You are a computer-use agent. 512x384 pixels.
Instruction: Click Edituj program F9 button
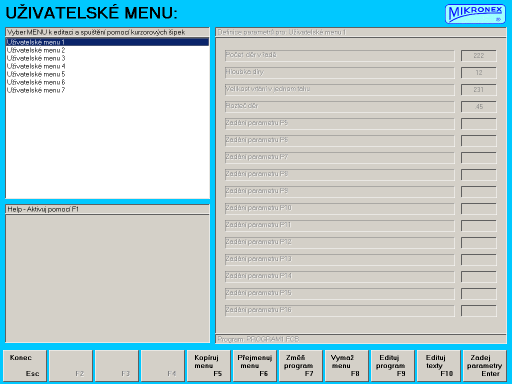click(393, 366)
